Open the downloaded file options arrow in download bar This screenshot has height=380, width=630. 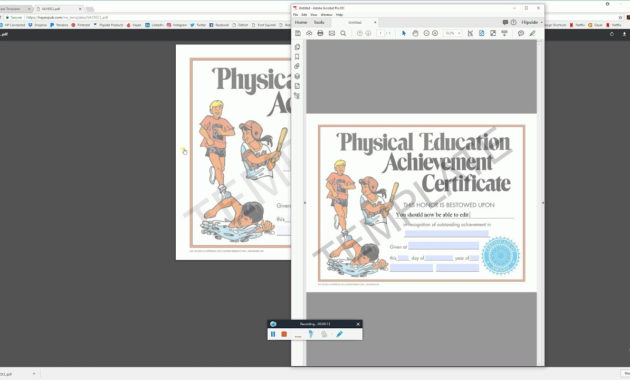tap(34, 374)
